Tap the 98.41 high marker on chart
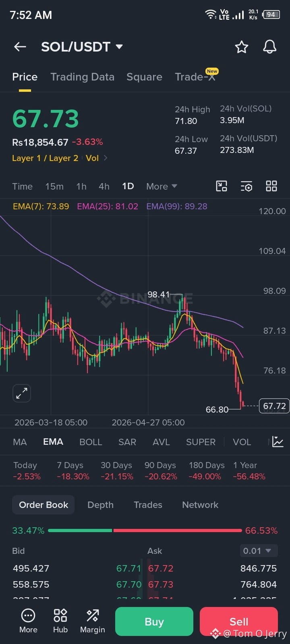This screenshot has height=644, width=290. (159, 295)
